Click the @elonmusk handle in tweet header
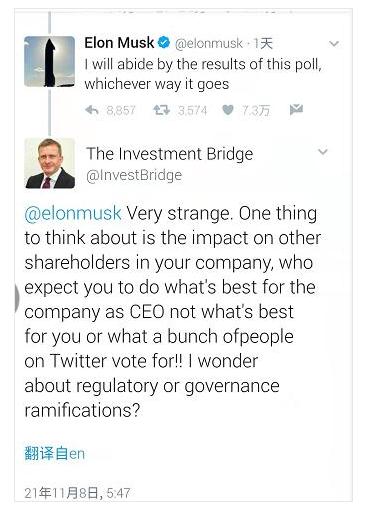 tap(209, 43)
